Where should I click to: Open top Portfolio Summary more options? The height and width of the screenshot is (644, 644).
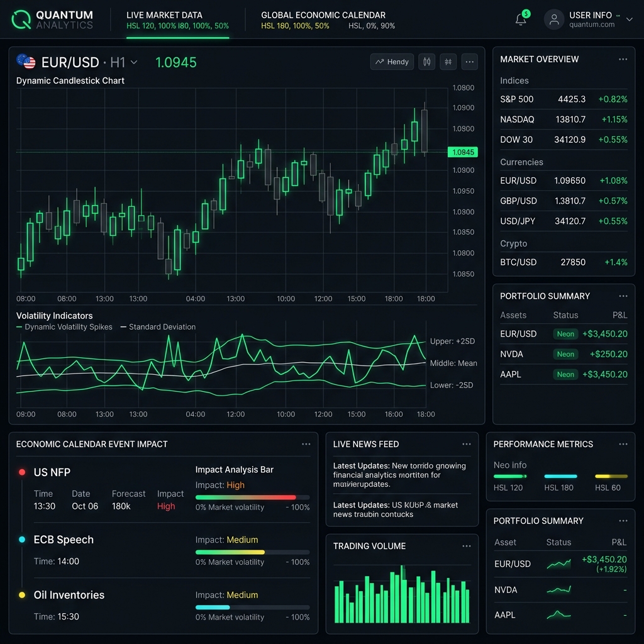click(623, 296)
